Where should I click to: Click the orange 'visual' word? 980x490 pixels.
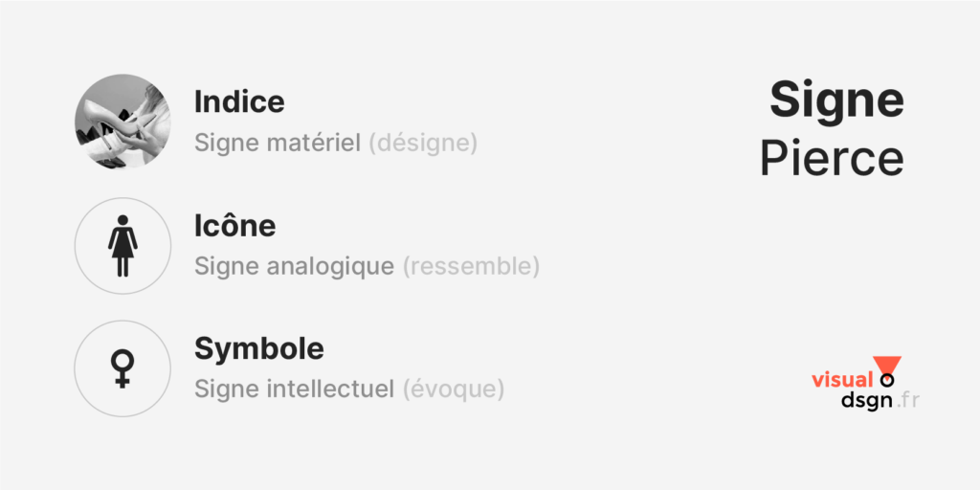click(x=842, y=379)
